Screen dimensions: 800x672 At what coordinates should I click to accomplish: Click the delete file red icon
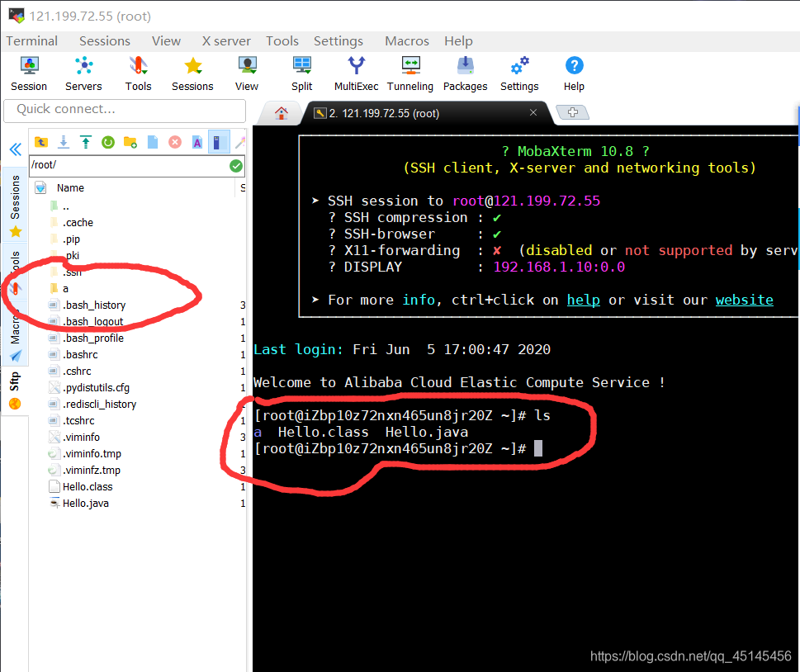(x=175, y=142)
